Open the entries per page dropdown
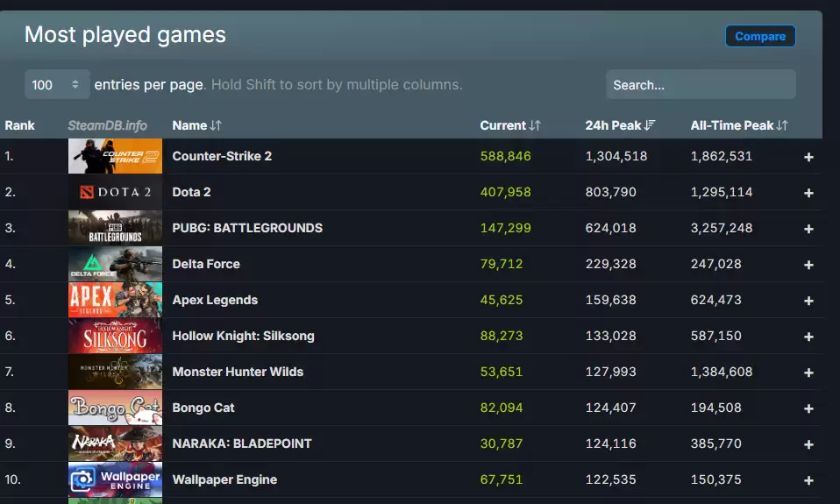Screen dimensions: 840x504 57,85
